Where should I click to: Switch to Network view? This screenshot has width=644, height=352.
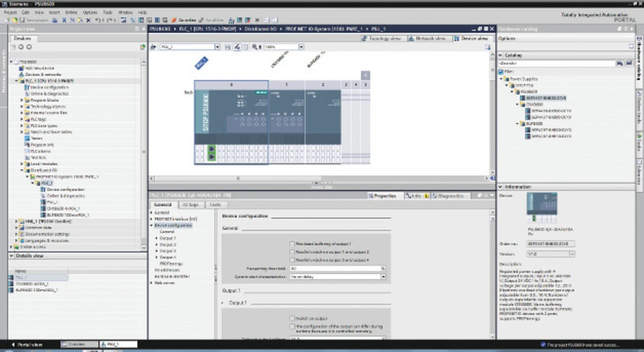428,38
